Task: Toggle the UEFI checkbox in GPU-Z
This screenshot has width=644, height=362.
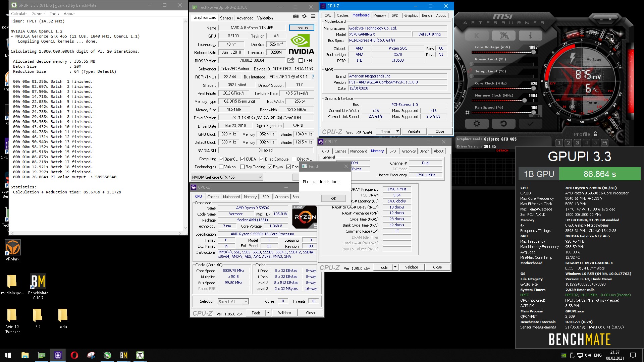Action: point(301,61)
